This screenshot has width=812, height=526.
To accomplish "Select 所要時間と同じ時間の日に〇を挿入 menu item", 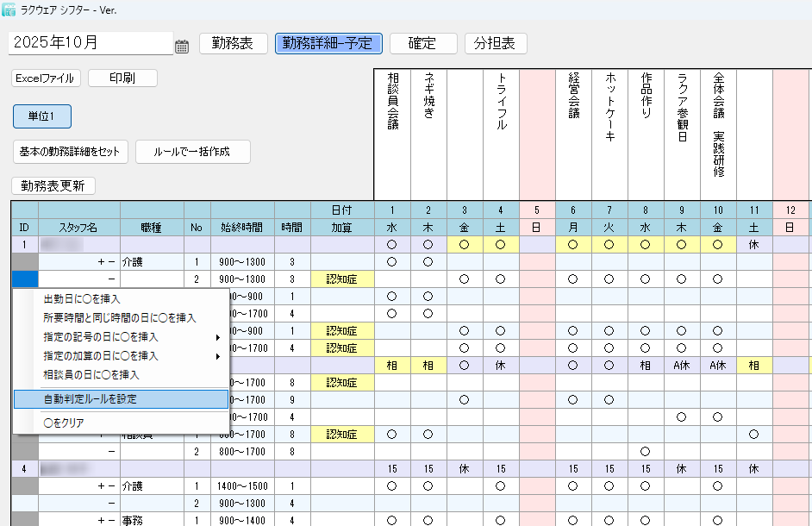I will (x=120, y=318).
